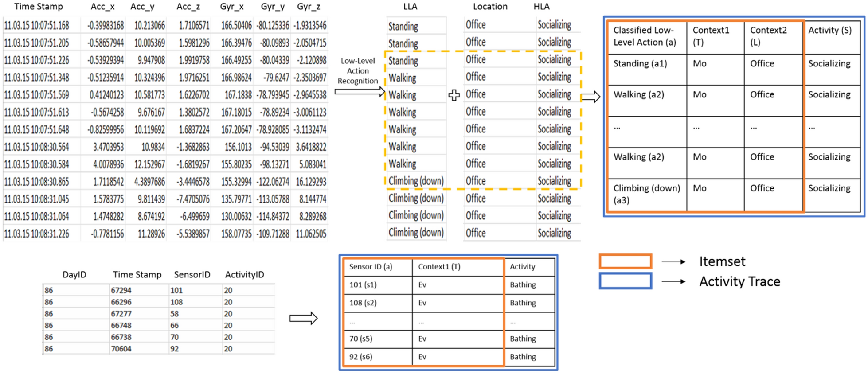The height and width of the screenshot is (374, 868).
Task: Select the Acc_z value 1.7106571
Action: (194, 26)
